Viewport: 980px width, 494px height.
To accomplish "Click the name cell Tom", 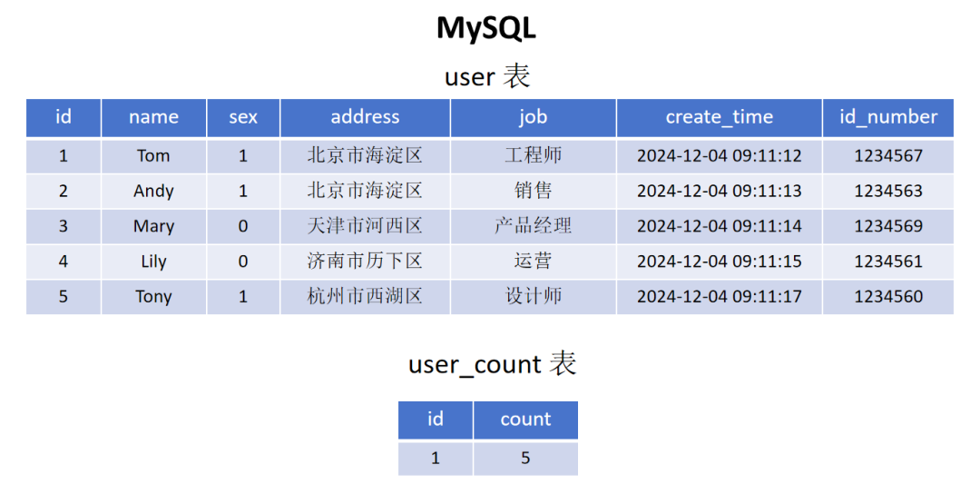I will click(x=153, y=155).
